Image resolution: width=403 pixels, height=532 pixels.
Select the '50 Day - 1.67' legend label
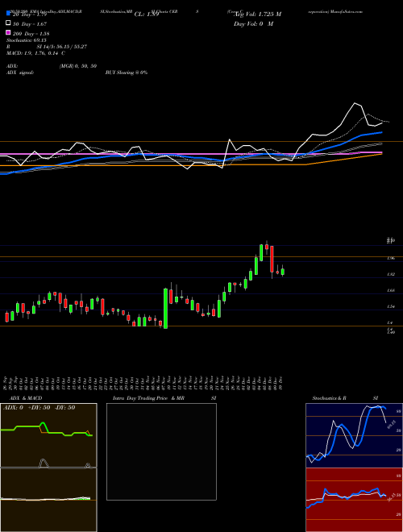(30, 24)
